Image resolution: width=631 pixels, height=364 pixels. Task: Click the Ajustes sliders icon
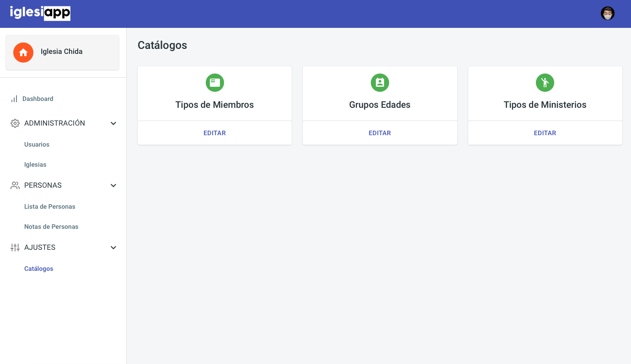(x=15, y=248)
